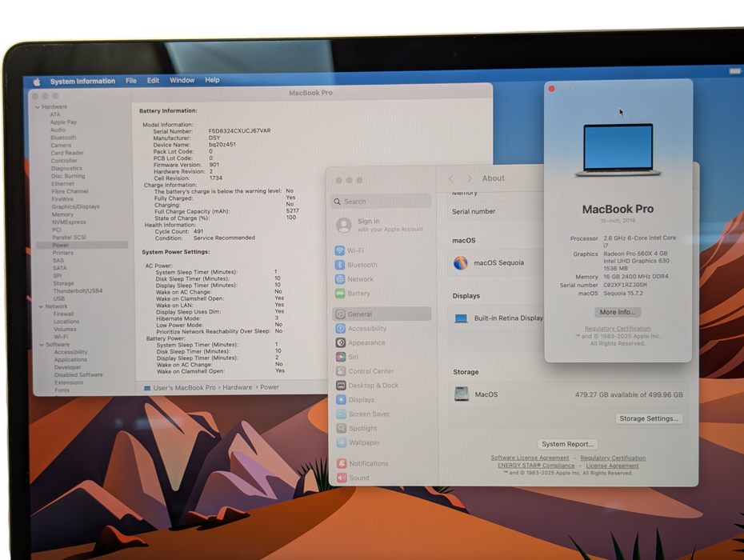Click the Search field in System Settings

(x=382, y=202)
